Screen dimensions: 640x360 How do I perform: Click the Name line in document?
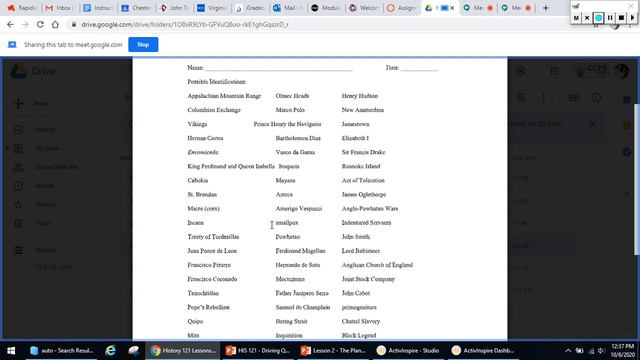279,68
